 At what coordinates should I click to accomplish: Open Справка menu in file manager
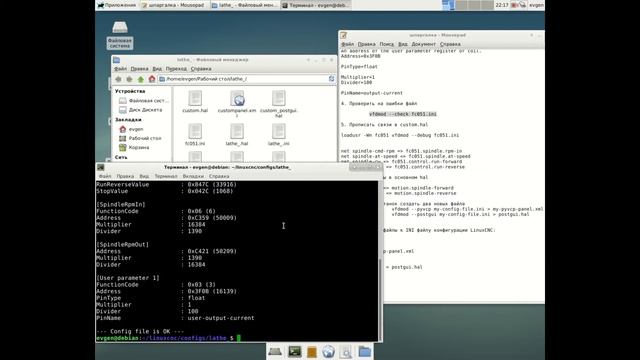tap(201, 69)
